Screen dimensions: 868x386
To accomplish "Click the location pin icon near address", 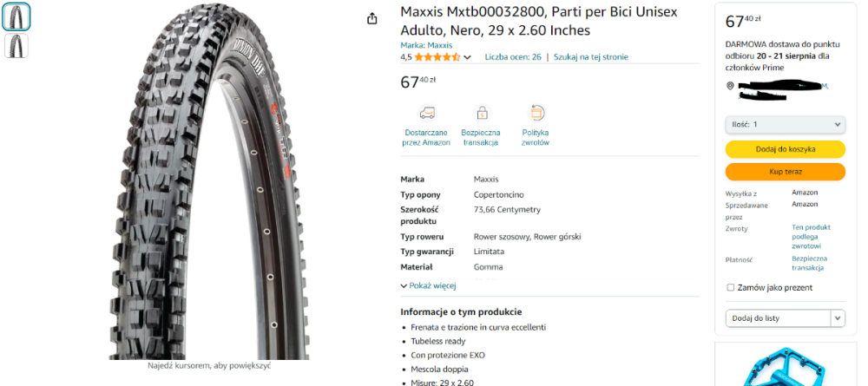I will click(x=730, y=86).
